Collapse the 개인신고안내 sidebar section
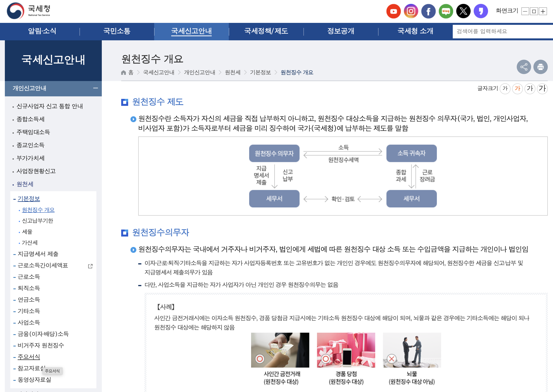 click(x=96, y=88)
